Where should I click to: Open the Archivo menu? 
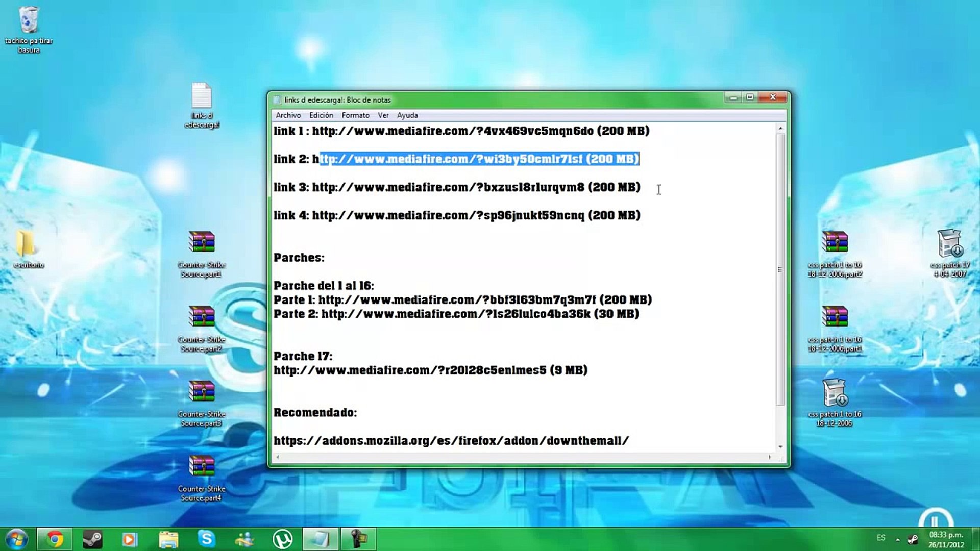(x=288, y=115)
